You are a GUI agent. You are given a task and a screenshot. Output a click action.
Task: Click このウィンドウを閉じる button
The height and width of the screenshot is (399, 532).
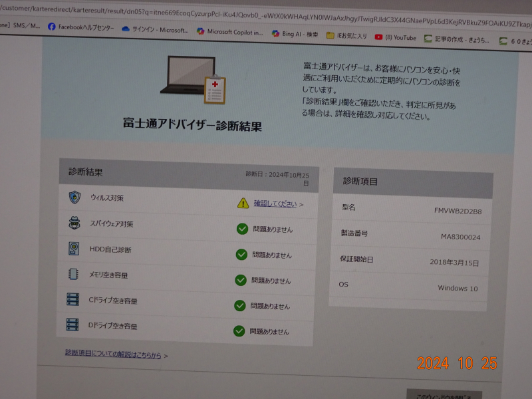coord(444,394)
